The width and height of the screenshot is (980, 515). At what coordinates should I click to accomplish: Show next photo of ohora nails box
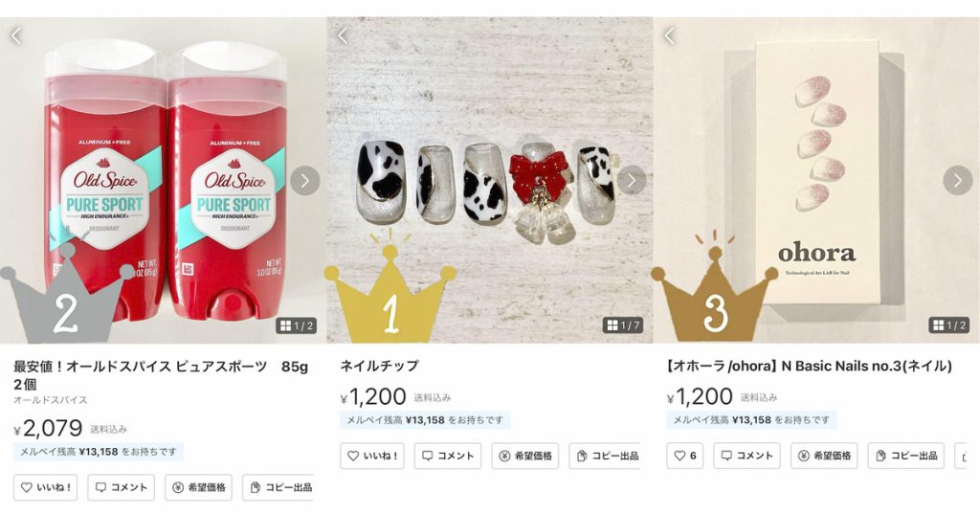(957, 181)
